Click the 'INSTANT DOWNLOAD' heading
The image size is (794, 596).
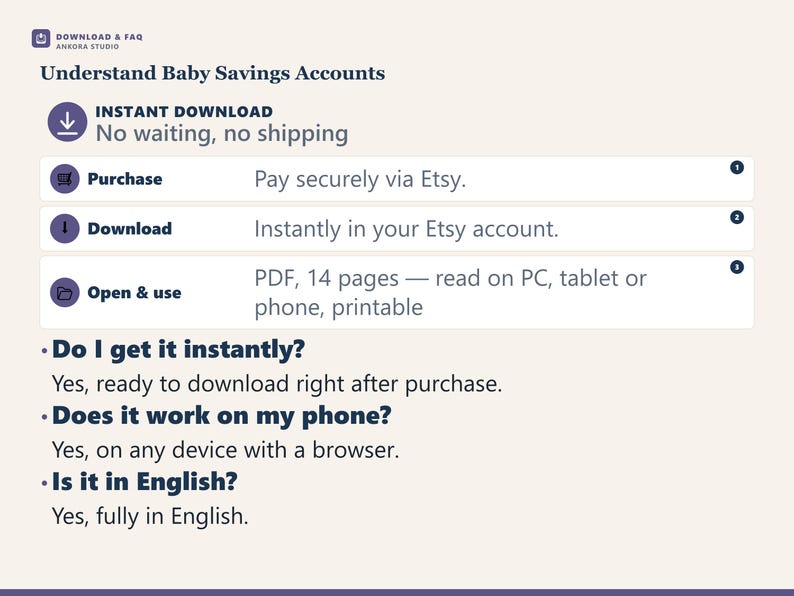point(184,111)
